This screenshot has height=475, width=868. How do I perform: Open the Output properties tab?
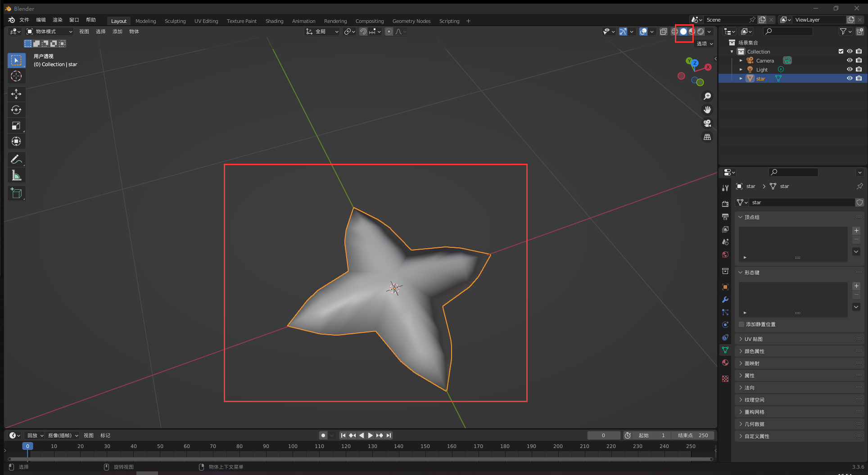(x=725, y=216)
